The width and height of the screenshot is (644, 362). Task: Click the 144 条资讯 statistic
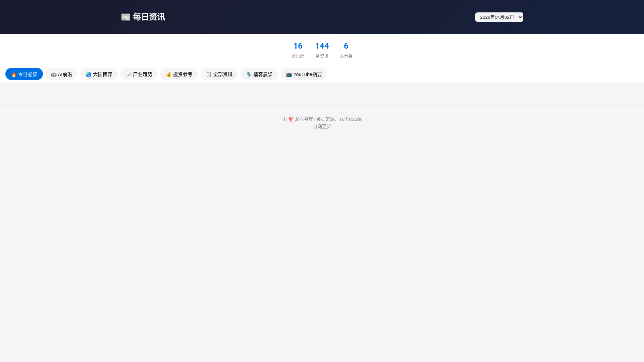(322, 50)
